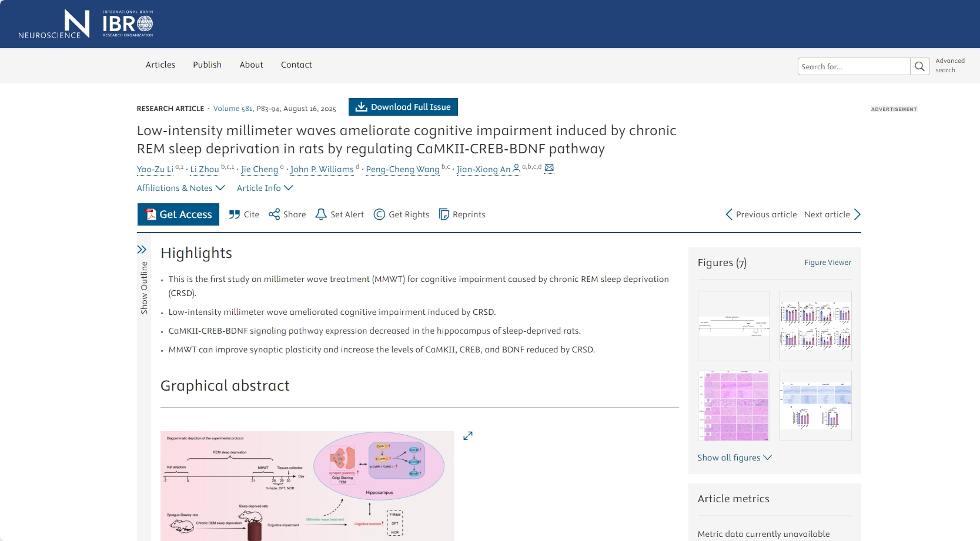Click Download Full Issue button

(x=403, y=107)
